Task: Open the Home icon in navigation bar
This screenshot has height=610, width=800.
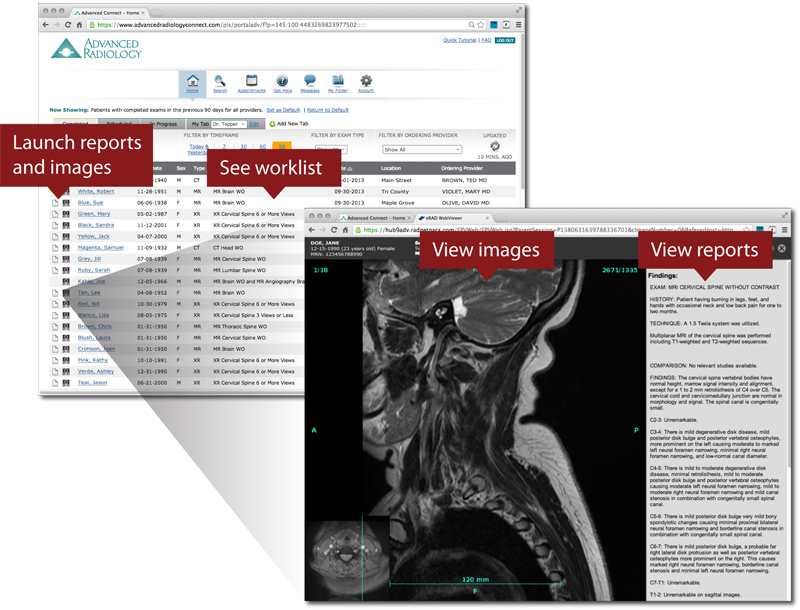Action: 192,81
